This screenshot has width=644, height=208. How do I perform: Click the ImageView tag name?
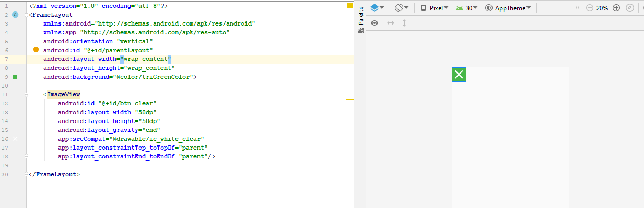pyautogui.click(x=63, y=94)
